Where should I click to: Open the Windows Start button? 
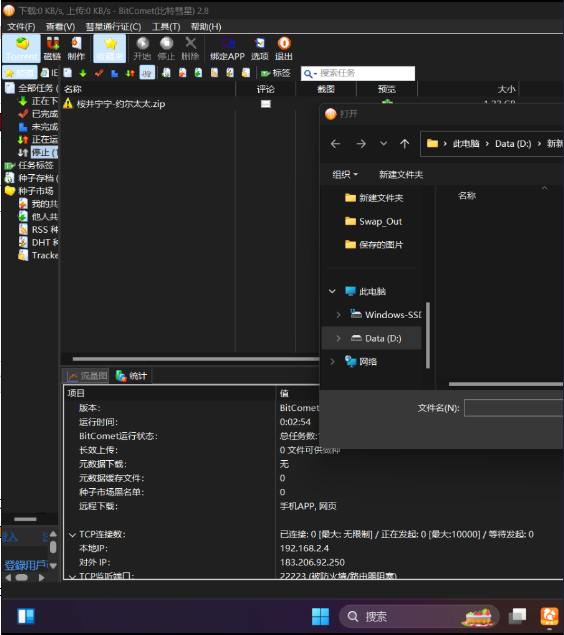320,616
